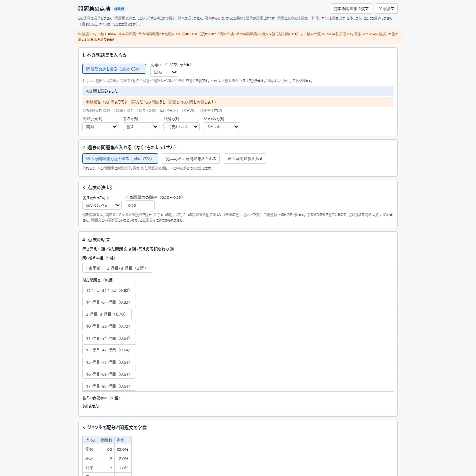The width and height of the screenshot is (476, 476).
Task: Open the 答えの列 column dropdown
Action: click(x=141, y=126)
